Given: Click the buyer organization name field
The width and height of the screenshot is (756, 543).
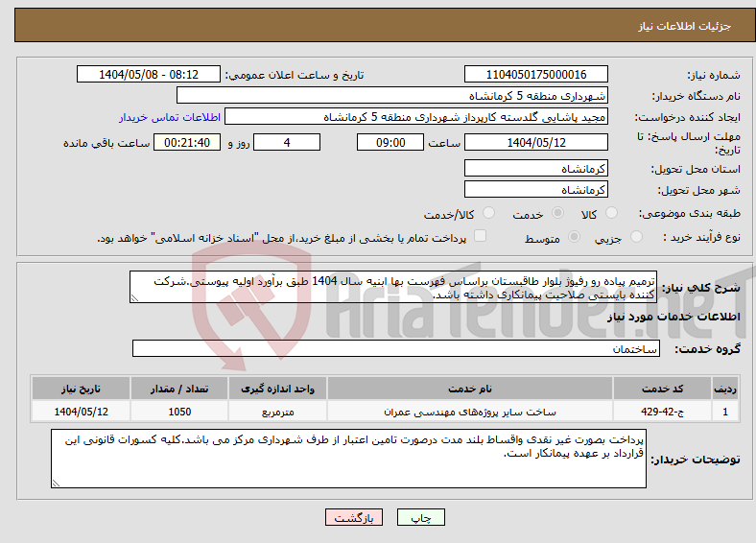Looking at the screenshot, I should (x=392, y=96).
